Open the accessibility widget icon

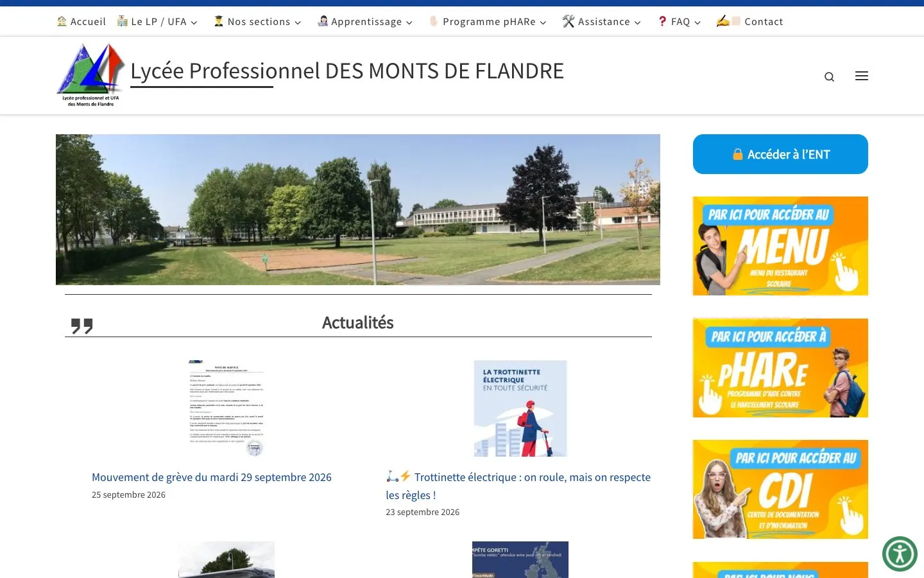coord(900,554)
